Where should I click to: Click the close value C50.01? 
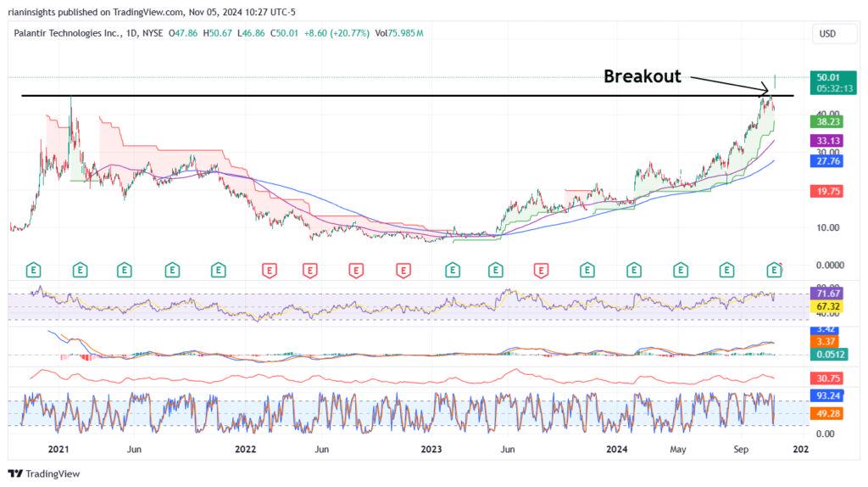pos(285,33)
